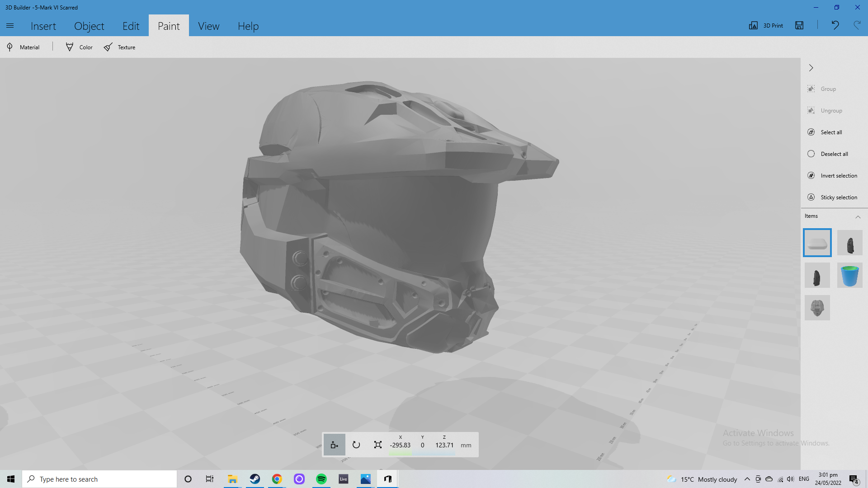The width and height of the screenshot is (868, 488).
Task: Select the blue cup item thumbnail
Action: point(849,275)
